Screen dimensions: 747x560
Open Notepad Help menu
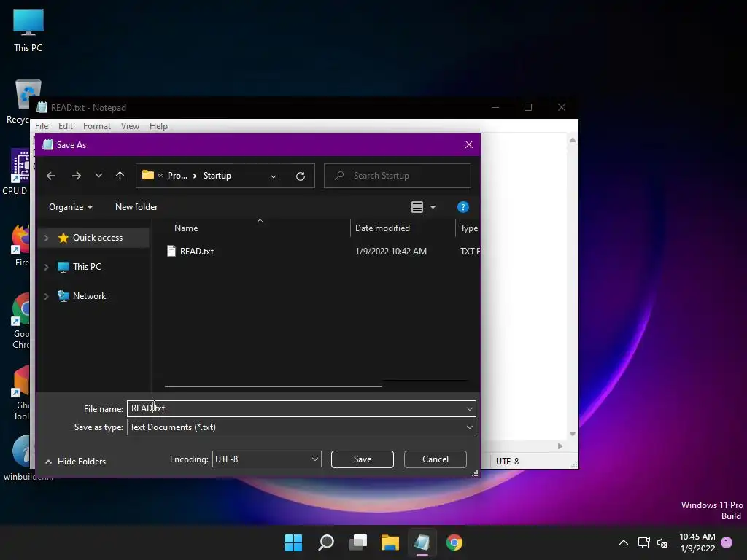point(158,126)
